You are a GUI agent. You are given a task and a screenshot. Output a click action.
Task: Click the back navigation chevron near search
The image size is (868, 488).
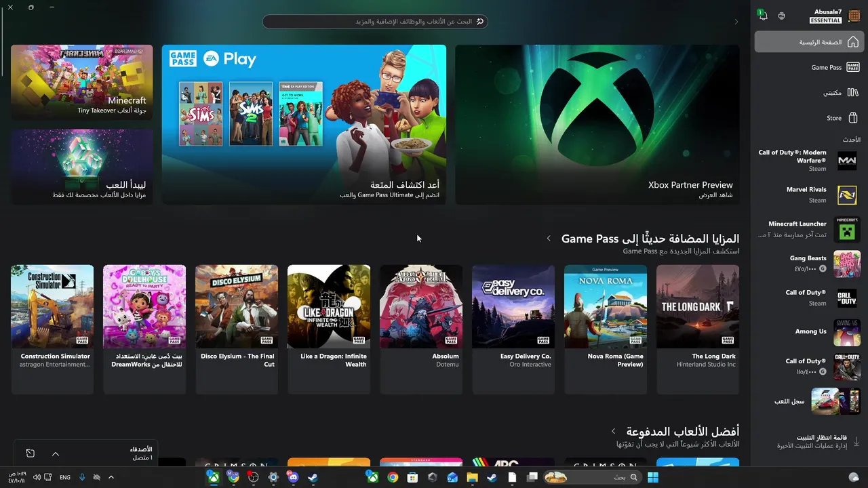[x=736, y=22]
